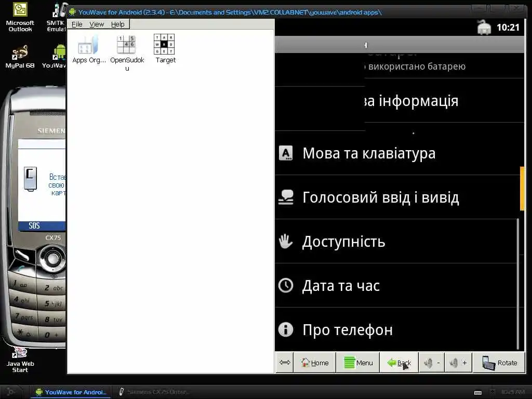
Task: Open Доступність settings entry
Action: click(395, 241)
